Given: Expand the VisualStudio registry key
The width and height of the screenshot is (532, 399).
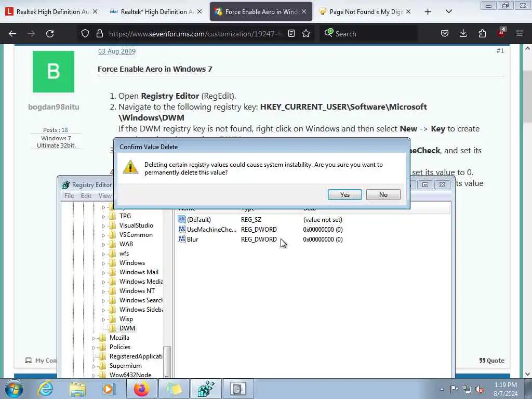Looking at the screenshot, I should pos(103,226).
